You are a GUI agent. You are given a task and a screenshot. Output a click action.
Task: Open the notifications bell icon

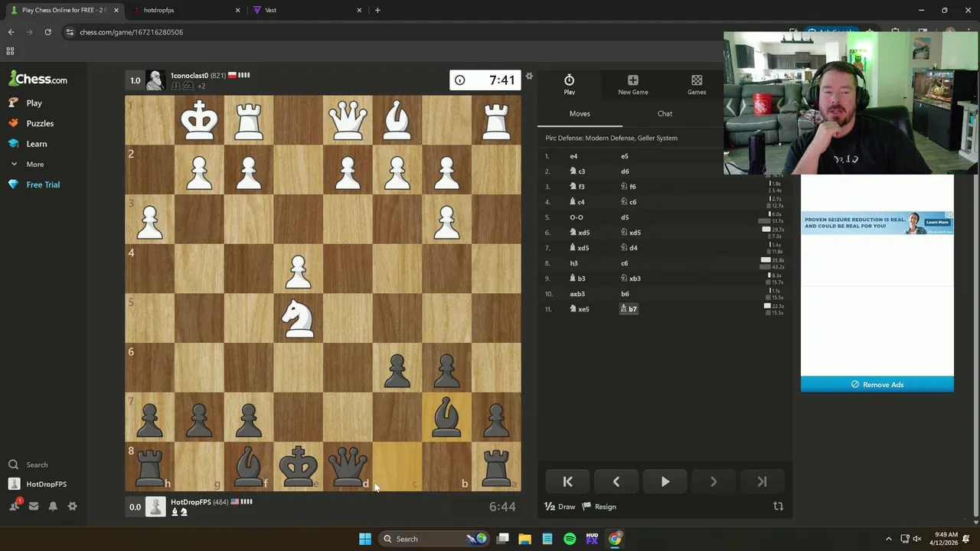(53, 506)
